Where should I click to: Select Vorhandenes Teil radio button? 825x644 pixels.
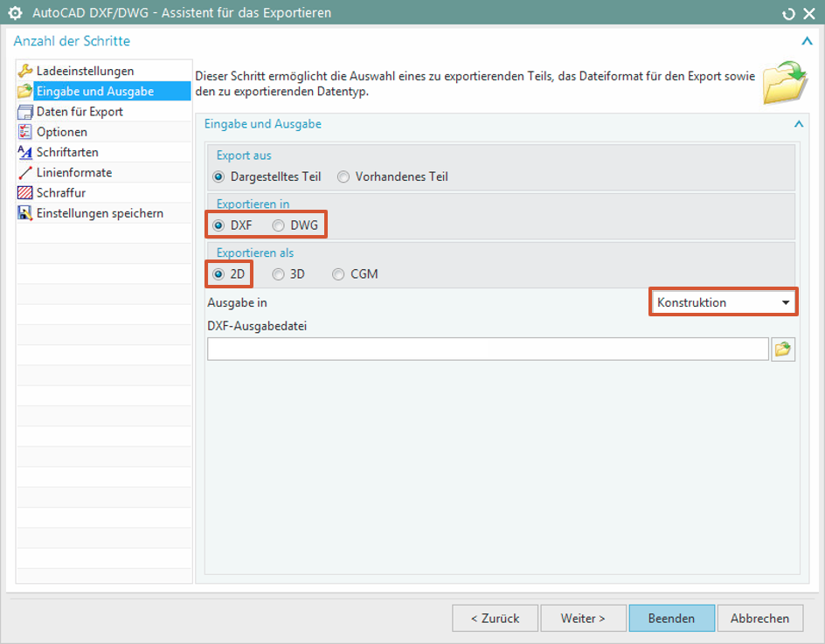(343, 177)
